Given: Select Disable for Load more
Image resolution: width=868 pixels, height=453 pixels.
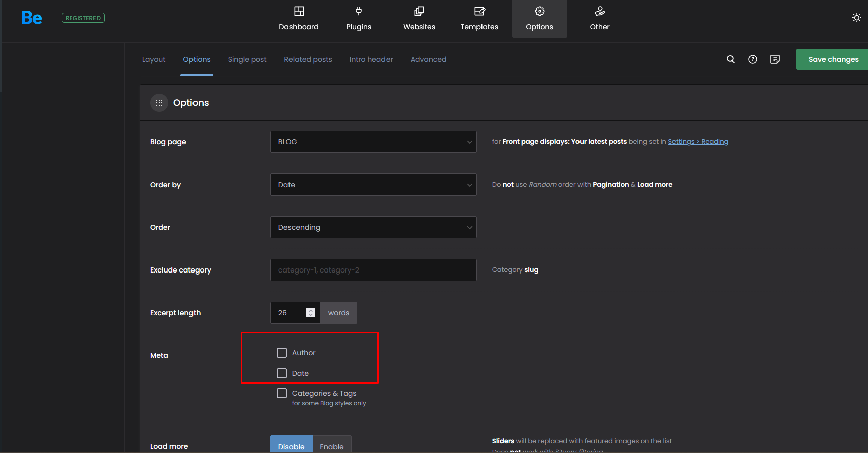Looking at the screenshot, I should coord(292,445).
